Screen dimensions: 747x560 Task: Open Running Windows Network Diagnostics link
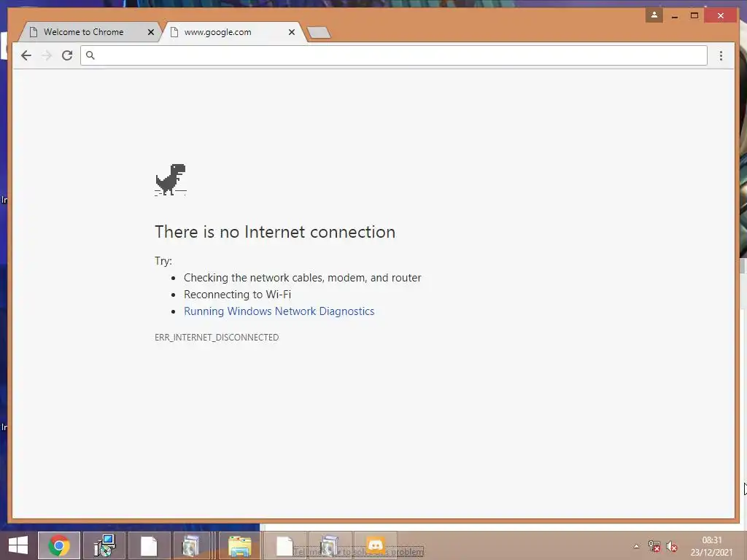click(x=279, y=311)
